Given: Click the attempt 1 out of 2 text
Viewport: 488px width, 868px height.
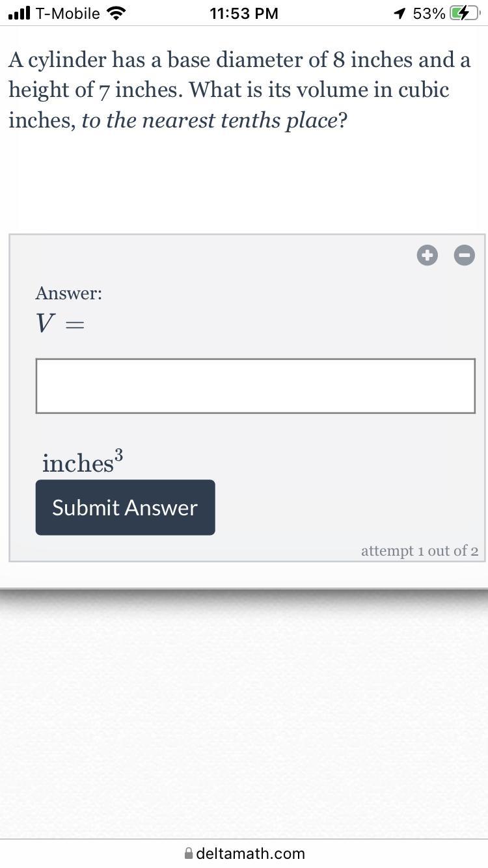Looking at the screenshot, I should point(420,551).
